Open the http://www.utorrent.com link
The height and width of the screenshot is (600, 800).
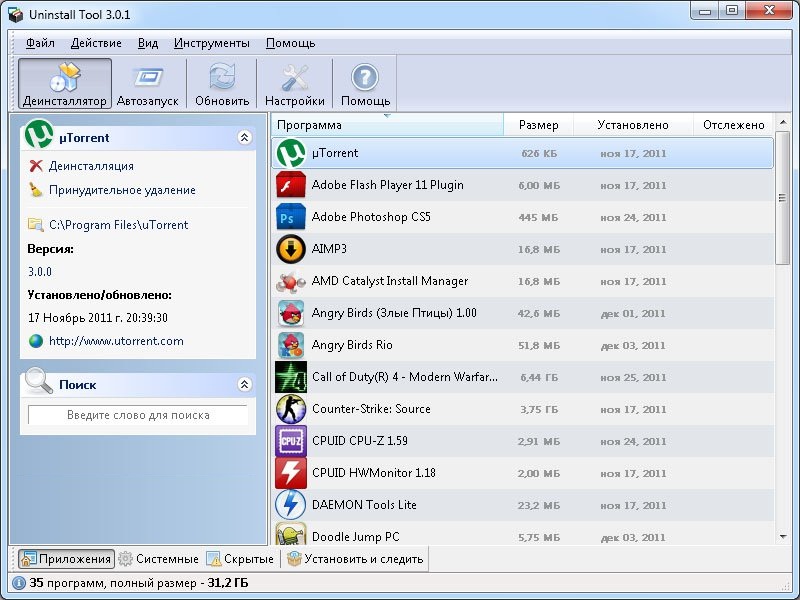tap(116, 341)
